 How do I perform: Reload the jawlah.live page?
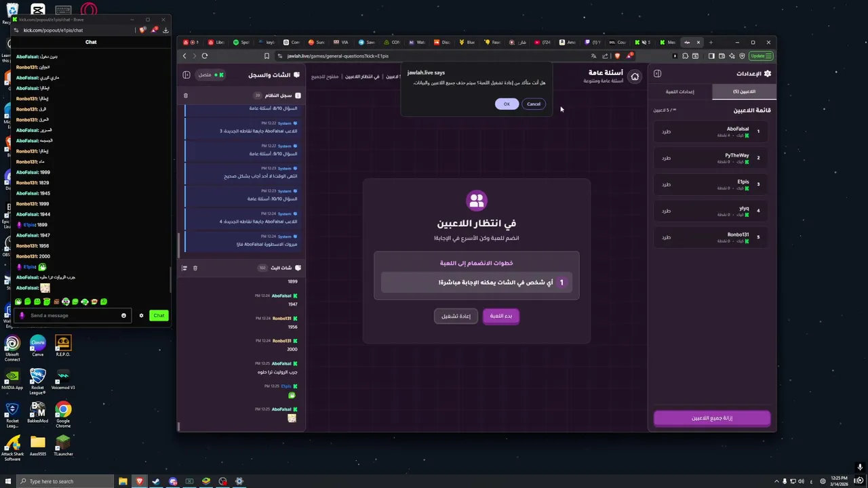pyautogui.click(x=205, y=56)
